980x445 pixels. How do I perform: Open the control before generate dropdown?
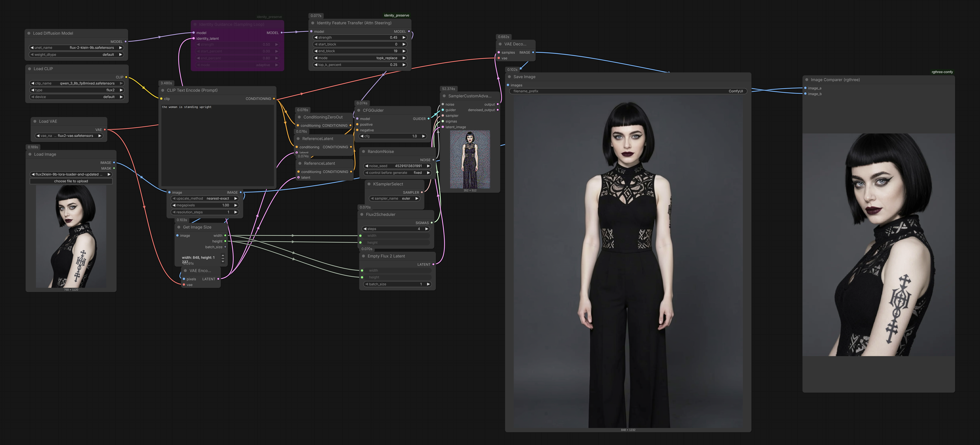(x=397, y=173)
